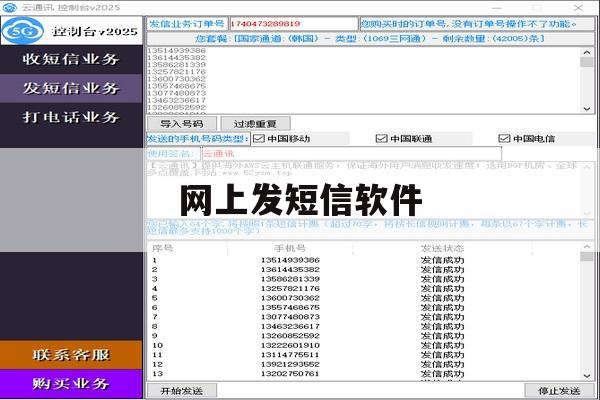Select table row 12 number 13921293552
The image size is (600, 400).
[x=290, y=364]
